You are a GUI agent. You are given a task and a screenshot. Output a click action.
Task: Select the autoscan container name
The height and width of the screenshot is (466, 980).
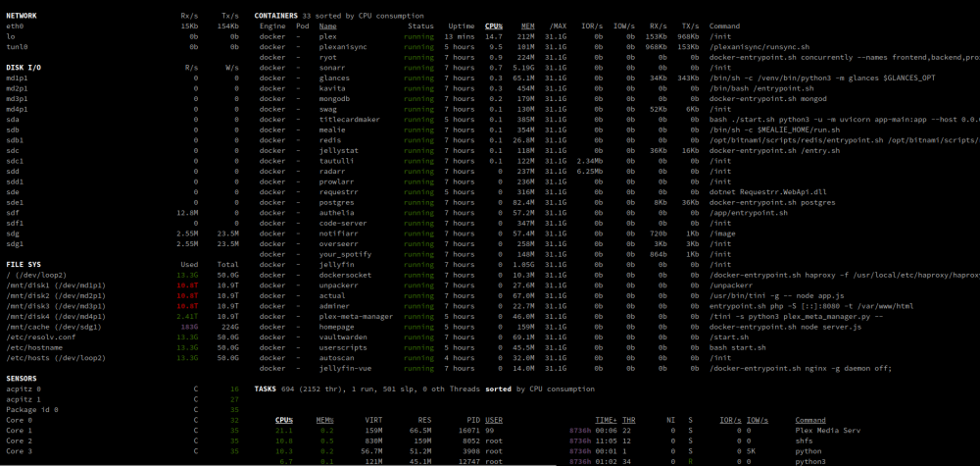point(336,358)
